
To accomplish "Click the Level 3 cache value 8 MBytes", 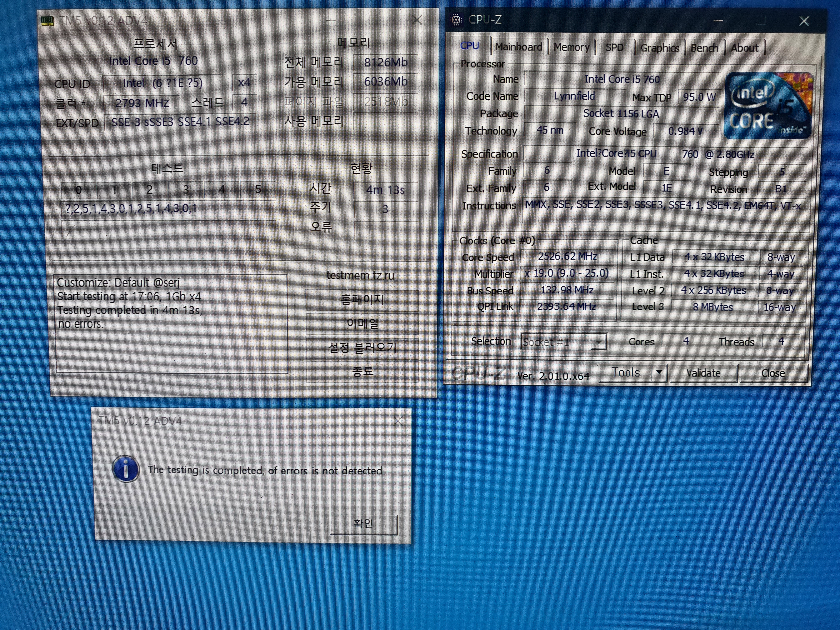I will point(713,307).
